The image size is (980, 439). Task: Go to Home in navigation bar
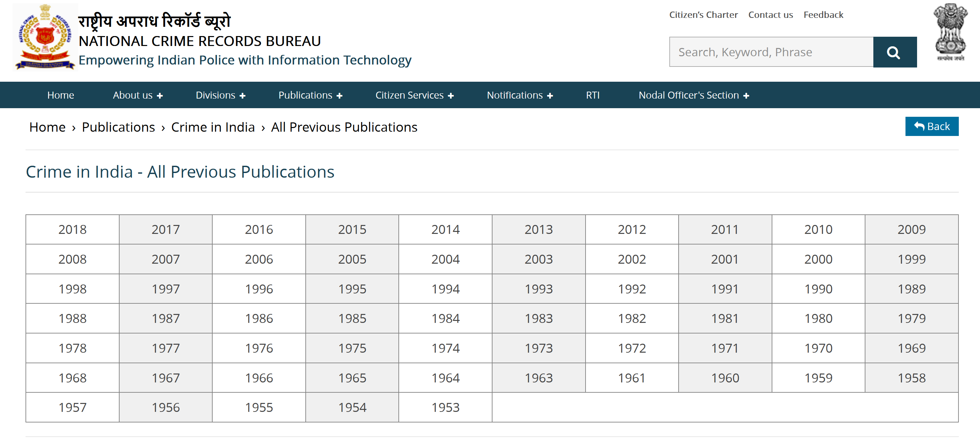tap(61, 95)
